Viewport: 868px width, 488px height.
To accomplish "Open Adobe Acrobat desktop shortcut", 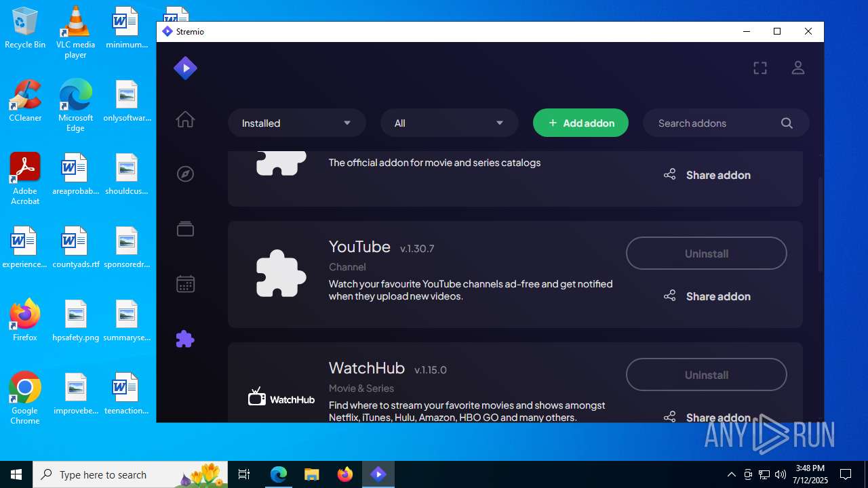I will 25,179.
